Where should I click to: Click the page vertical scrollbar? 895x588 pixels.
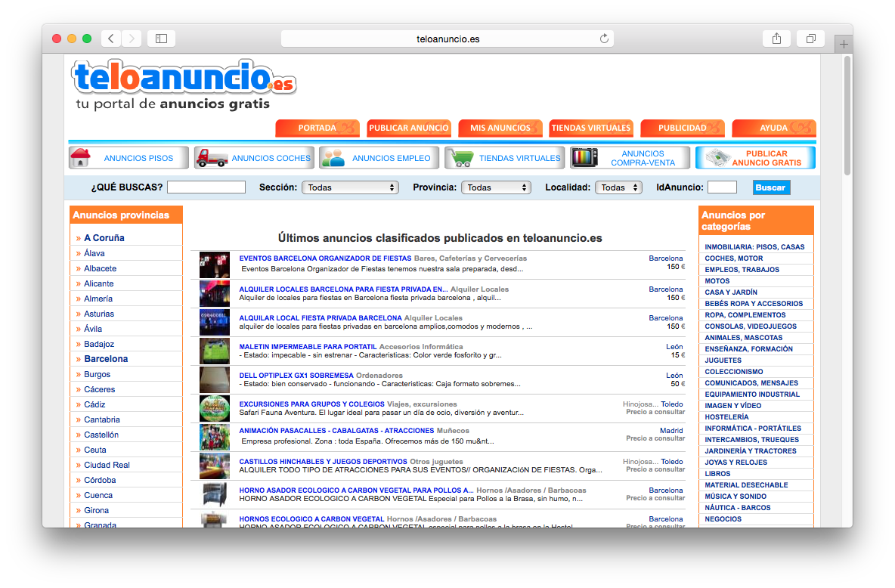847,115
